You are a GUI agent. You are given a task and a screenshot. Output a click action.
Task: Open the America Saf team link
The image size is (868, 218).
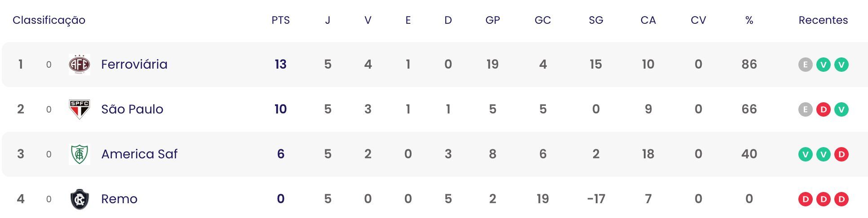[139, 154]
